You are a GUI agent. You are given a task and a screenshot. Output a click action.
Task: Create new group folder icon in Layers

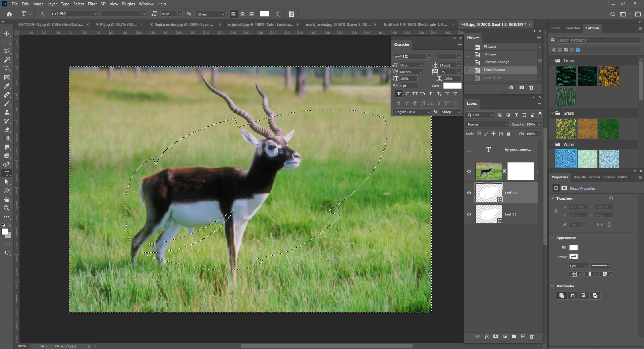[x=514, y=337]
